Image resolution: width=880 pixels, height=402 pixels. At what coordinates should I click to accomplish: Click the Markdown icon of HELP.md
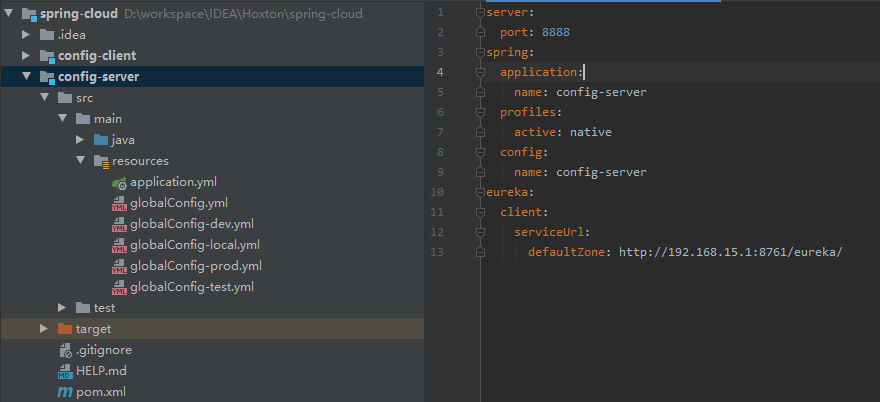65,371
